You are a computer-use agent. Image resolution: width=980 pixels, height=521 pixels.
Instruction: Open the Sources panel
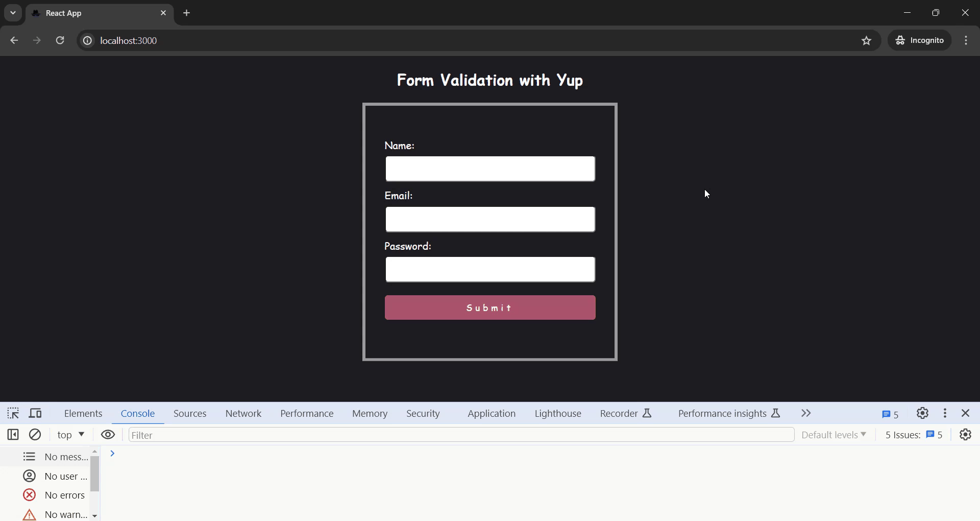pyautogui.click(x=190, y=414)
